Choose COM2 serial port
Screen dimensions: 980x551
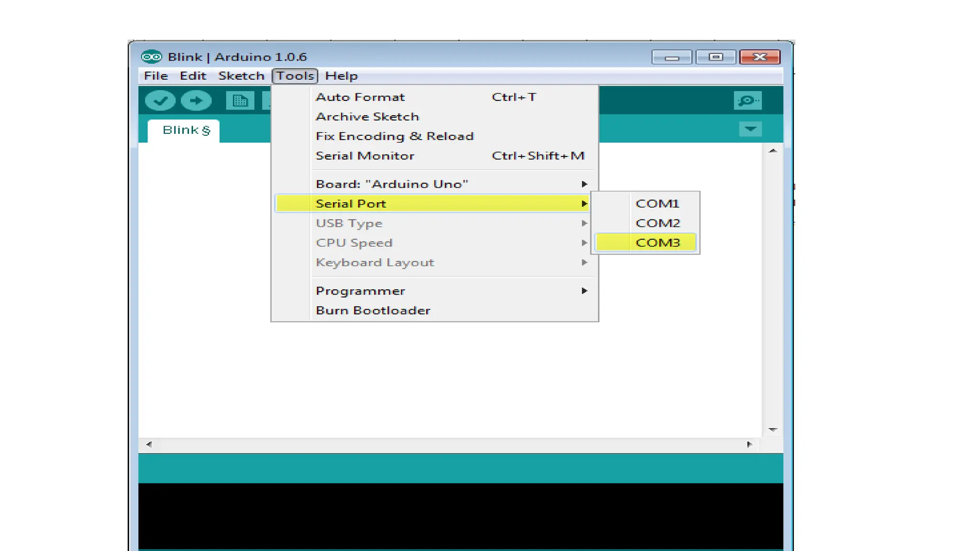(x=657, y=223)
